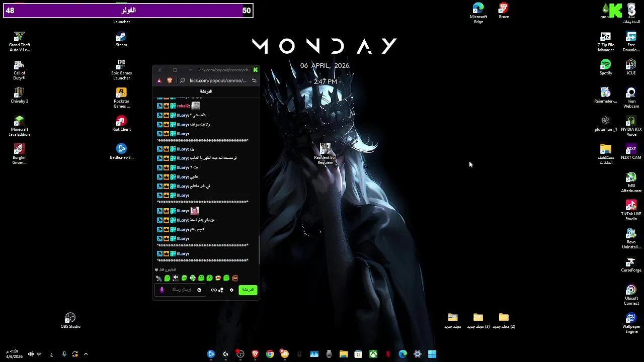Screen dimensions: 644x362
Task: Click date and time on taskbar
Action: tap(14, 354)
